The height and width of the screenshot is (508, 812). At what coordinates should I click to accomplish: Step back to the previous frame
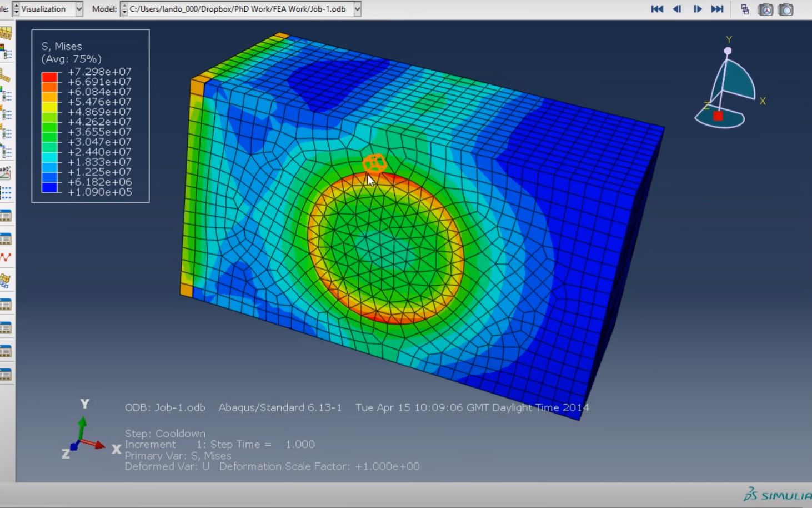point(677,9)
